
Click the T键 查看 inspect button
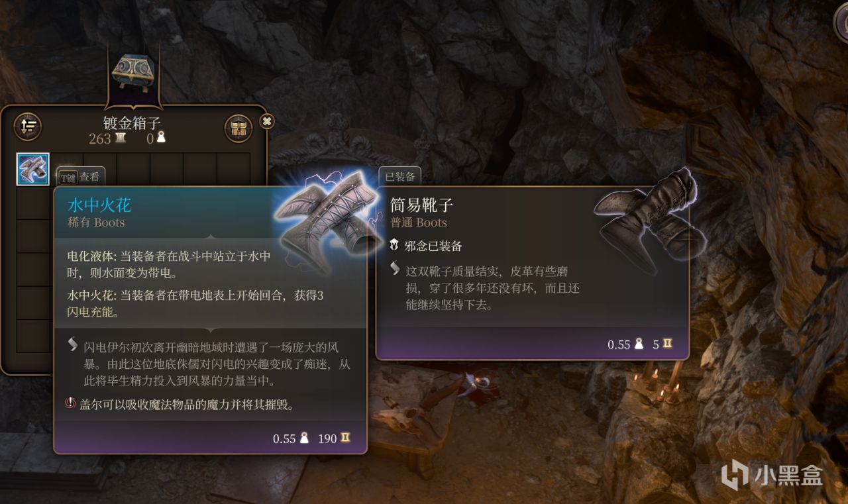[81, 177]
